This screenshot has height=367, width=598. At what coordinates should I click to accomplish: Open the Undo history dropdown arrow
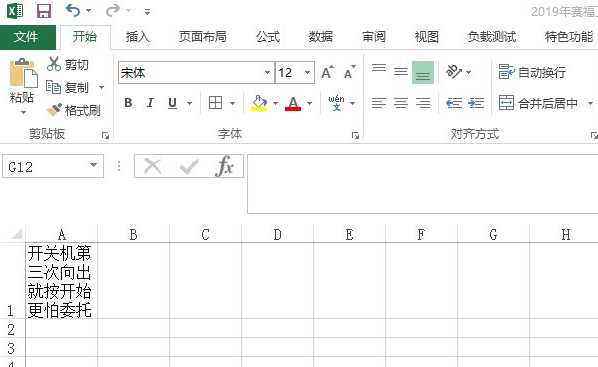tap(88, 11)
